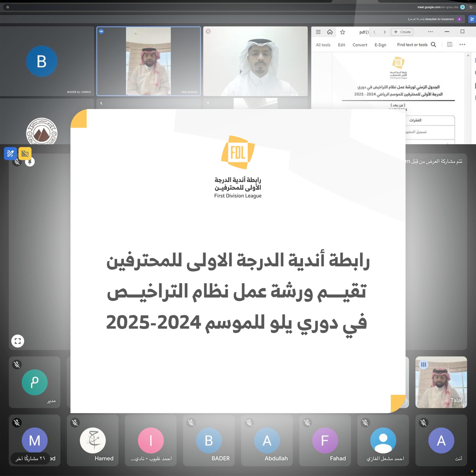The height and width of the screenshot is (476, 476).
Task: Open the Edit menu in PDF viewer
Action: [x=342, y=45]
